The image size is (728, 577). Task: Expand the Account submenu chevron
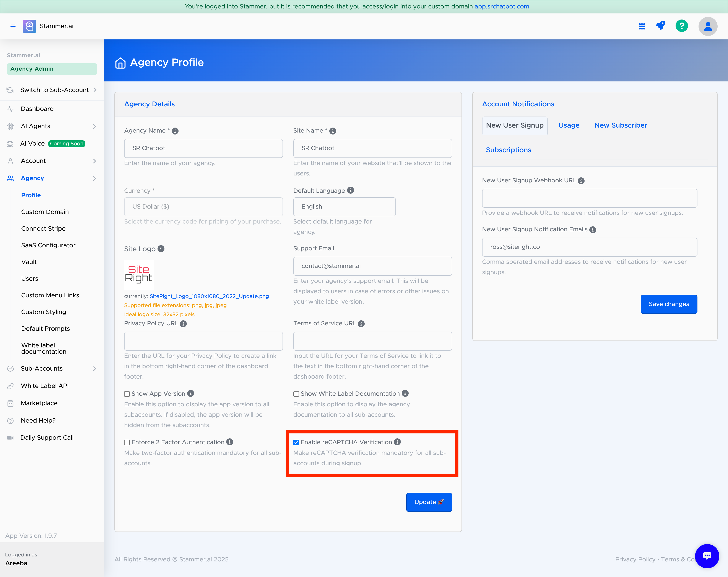click(x=94, y=161)
